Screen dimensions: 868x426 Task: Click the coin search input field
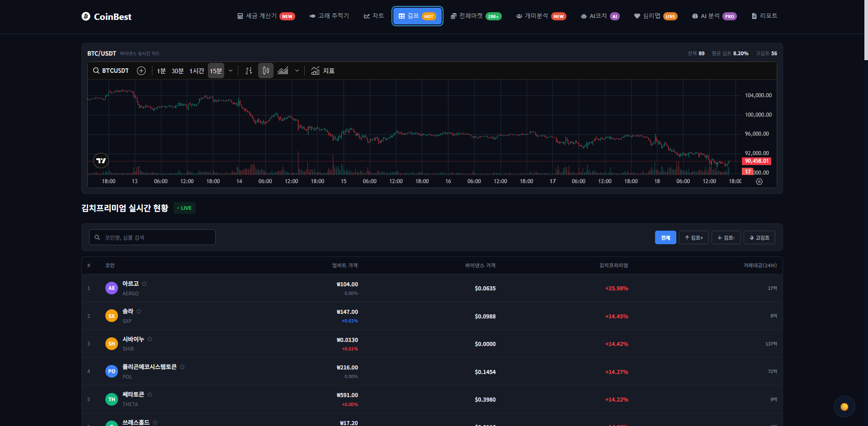(152, 237)
